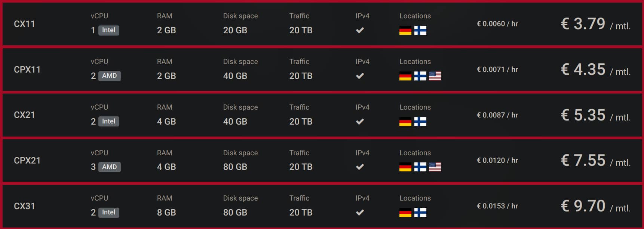Click the Finland flag in CX31 row
This screenshot has height=229, width=644.
(x=420, y=213)
